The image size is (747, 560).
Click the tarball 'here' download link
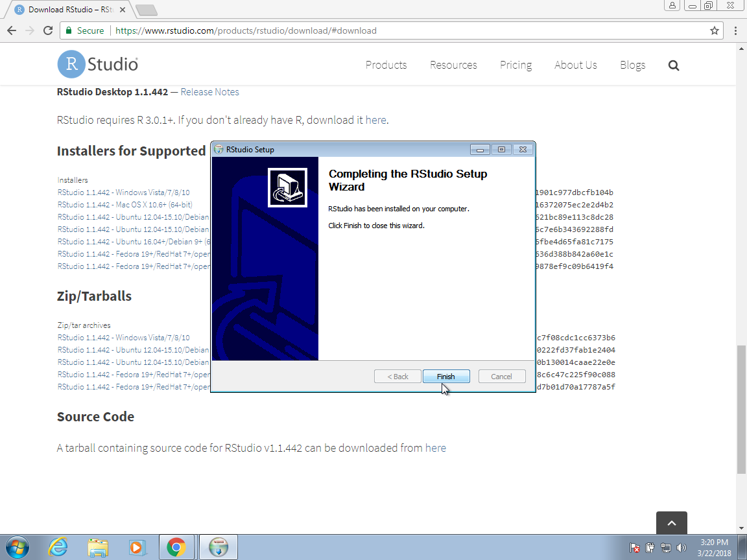[x=435, y=448]
